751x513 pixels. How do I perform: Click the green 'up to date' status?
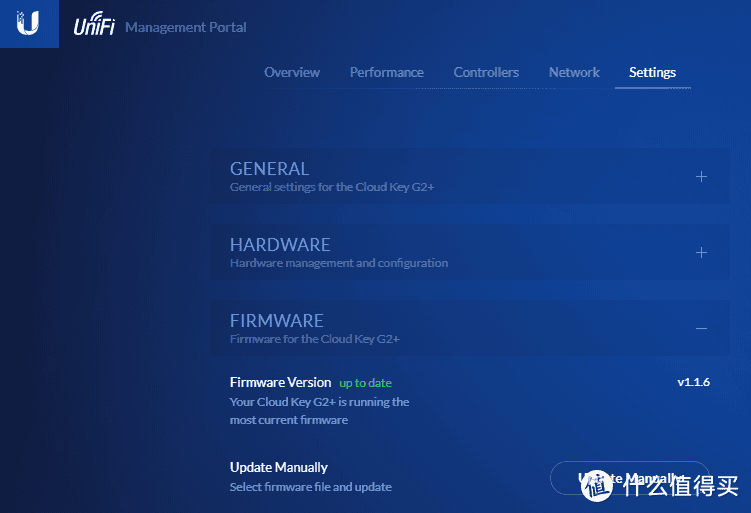pyautogui.click(x=365, y=383)
